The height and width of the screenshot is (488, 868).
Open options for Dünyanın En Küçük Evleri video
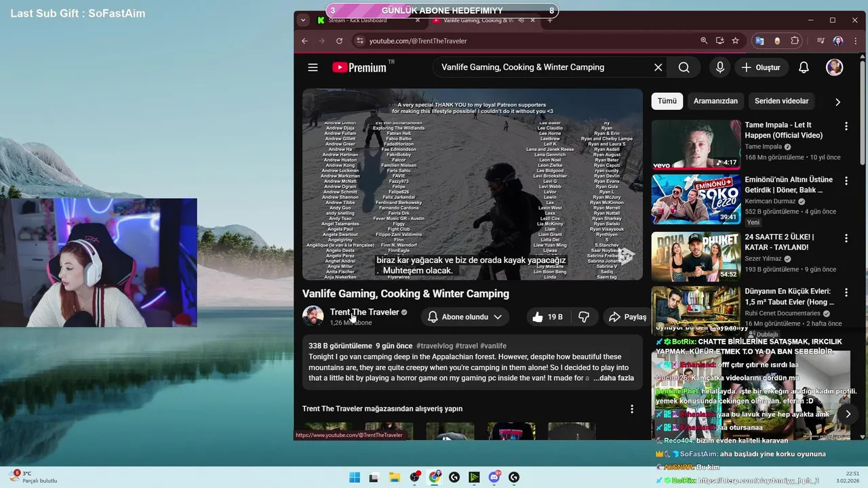846,292
